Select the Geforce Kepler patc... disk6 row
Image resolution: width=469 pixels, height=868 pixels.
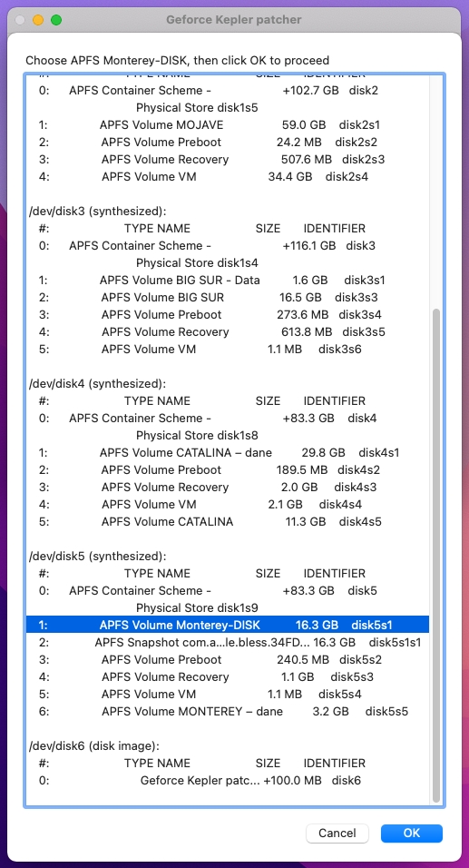click(228, 781)
